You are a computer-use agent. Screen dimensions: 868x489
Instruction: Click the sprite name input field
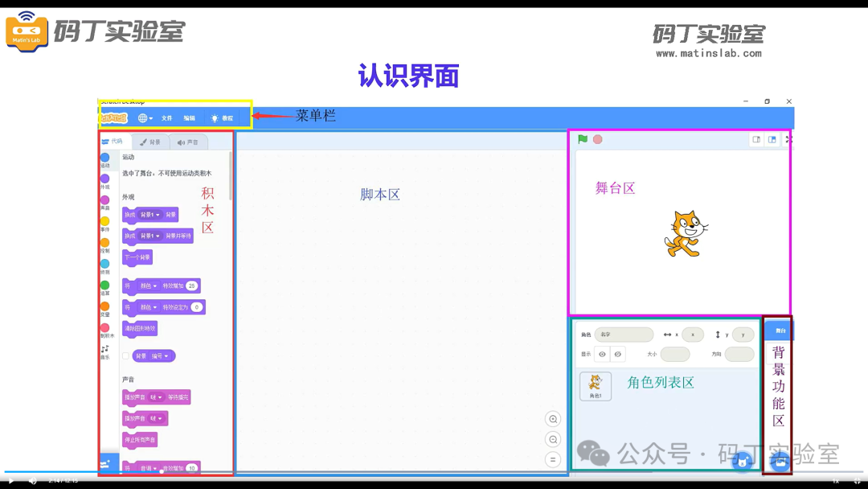point(624,335)
